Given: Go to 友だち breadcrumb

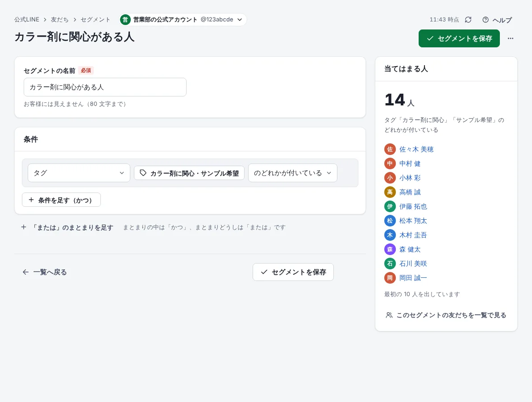Looking at the screenshot, I should (60, 20).
